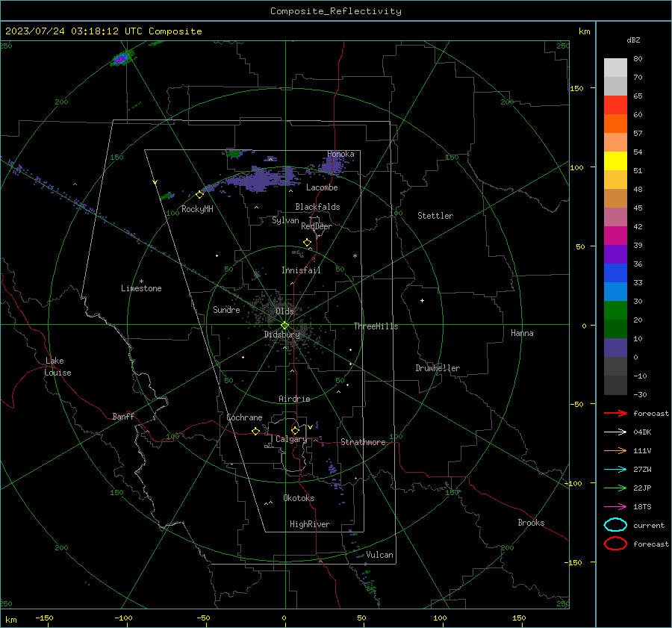
Task: Click the cyan 27ZW arrow in legend
Action: click(615, 470)
